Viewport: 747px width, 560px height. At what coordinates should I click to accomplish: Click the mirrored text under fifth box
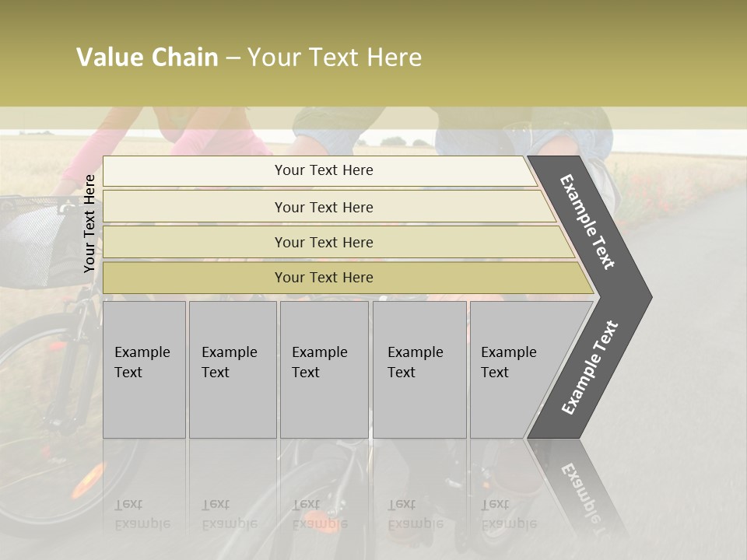[509, 513]
